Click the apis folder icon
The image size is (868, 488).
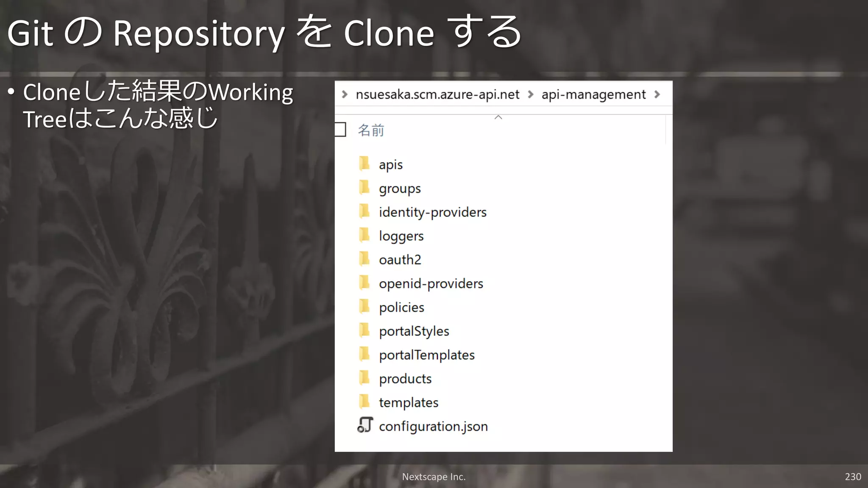pos(364,163)
